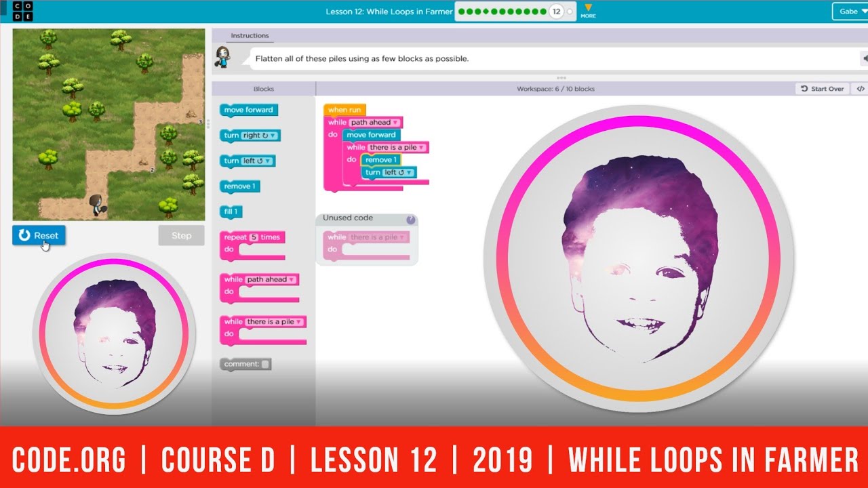
Task: Click the Unused code label
Action: click(347, 218)
